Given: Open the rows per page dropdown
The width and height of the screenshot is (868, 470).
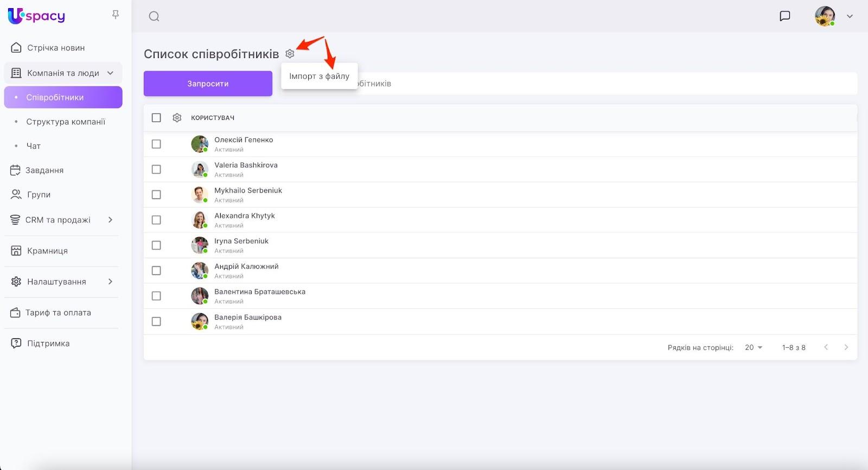Looking at the screenshot, I should 754,347.
